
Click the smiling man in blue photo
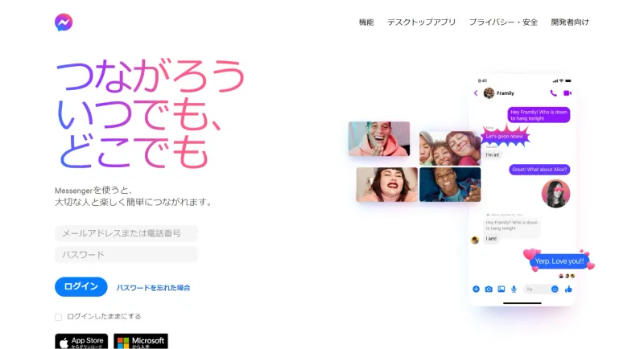450,184
